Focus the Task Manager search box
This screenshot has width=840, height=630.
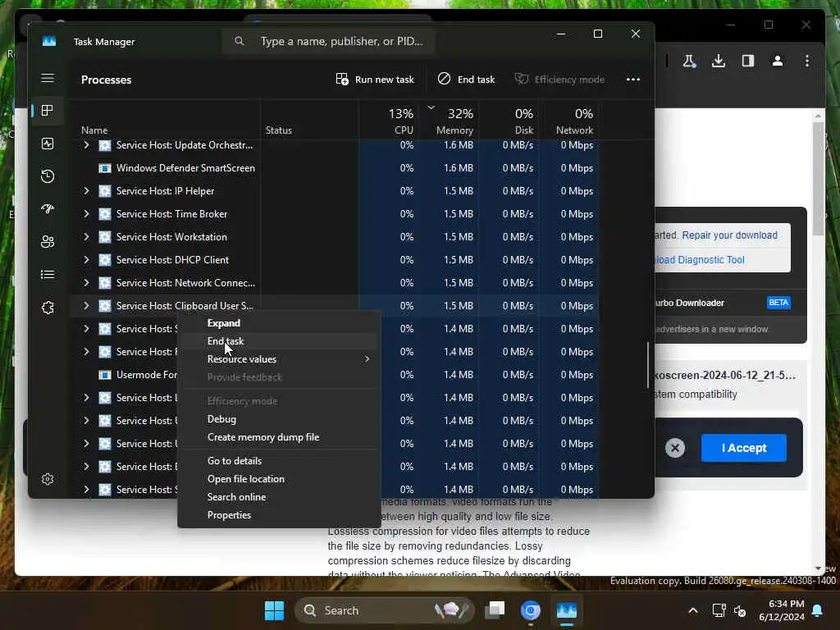click(x=328, y=41)
